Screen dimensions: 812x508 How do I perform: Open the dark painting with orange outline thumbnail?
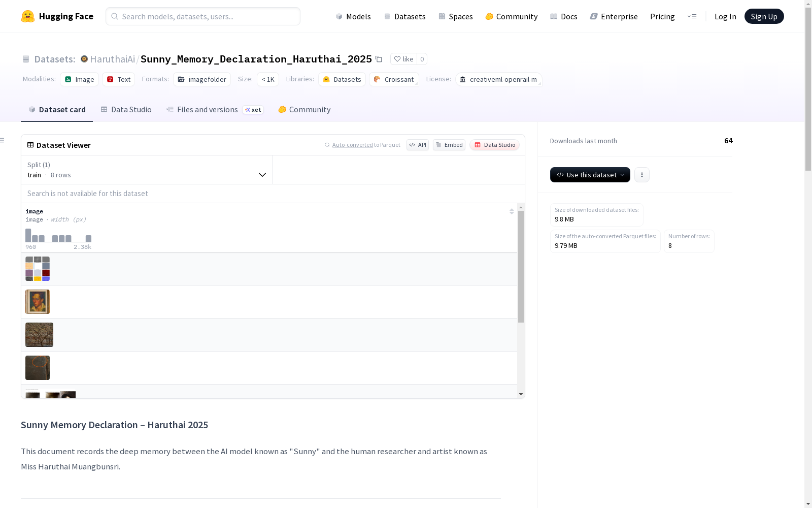click(x=38, y=368)
